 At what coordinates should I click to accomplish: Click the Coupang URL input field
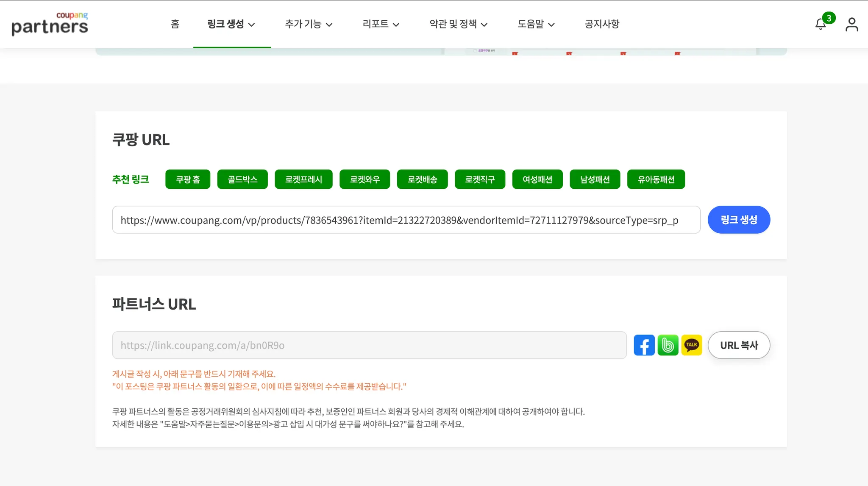coord(406,220)
